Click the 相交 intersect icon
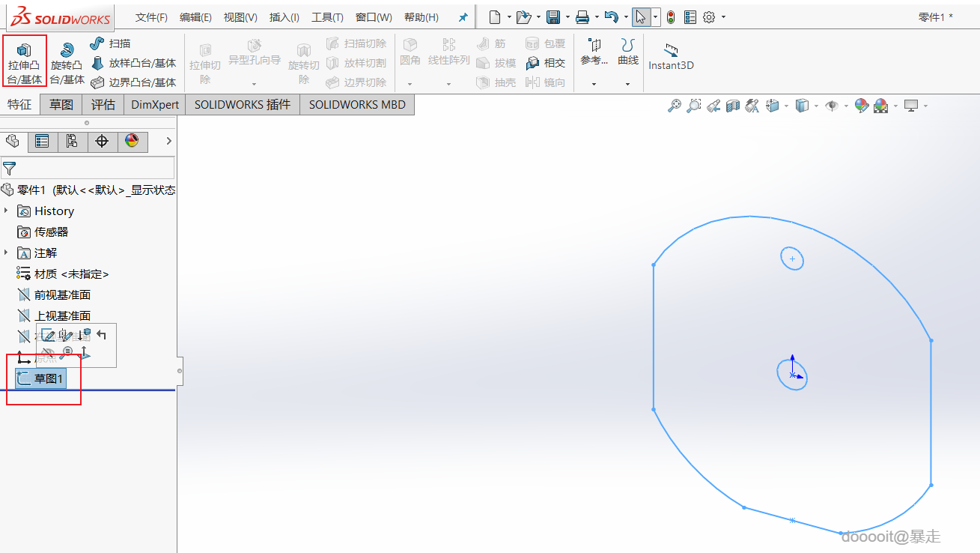The image size is (980, 553). coord(545,63)
